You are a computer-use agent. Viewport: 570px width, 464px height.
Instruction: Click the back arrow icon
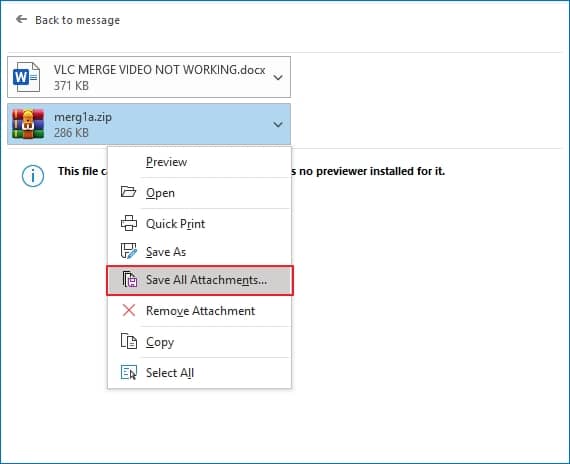[x=21, y=19]
